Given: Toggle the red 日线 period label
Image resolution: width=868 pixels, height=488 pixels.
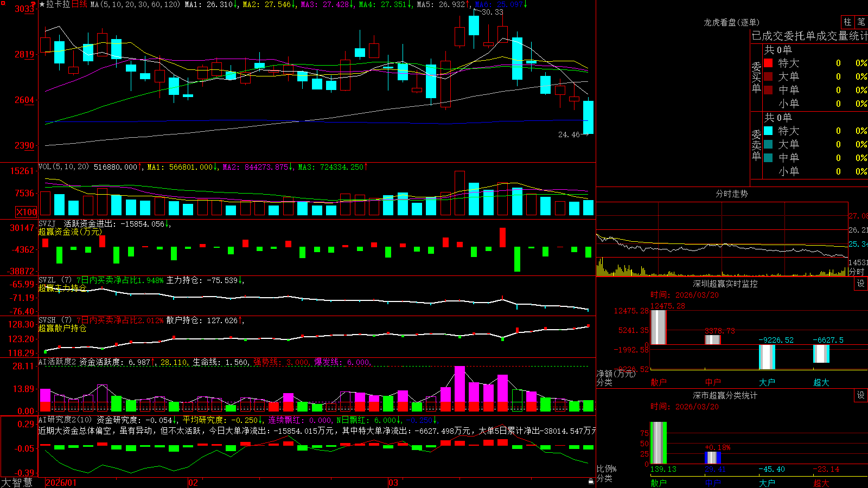Looking at the screenshot, I should [79, 4].
